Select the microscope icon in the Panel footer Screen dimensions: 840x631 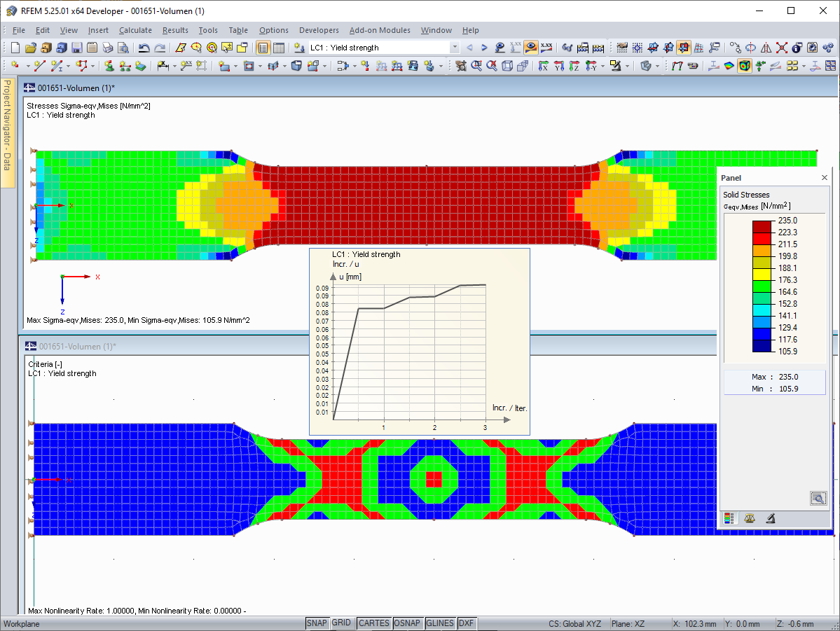770,518
